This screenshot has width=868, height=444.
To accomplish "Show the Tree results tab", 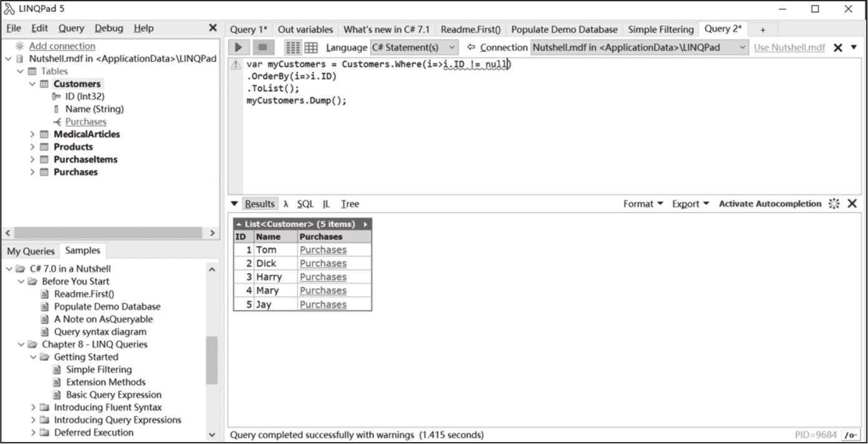I will [350, 204].
